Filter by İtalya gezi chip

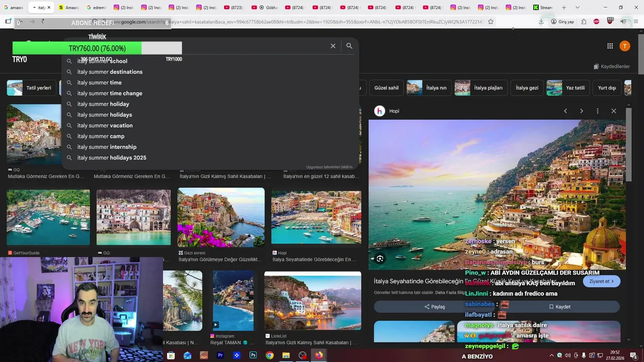tap(527, 87)
